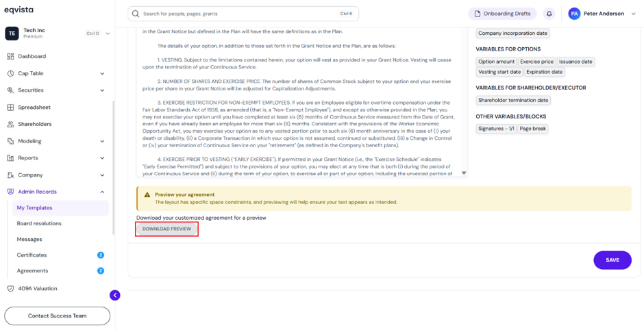Image resolution: width=644 pixels, height=332 pixels.
Task: Click the Download Preview button
Action: pos(166,229)
